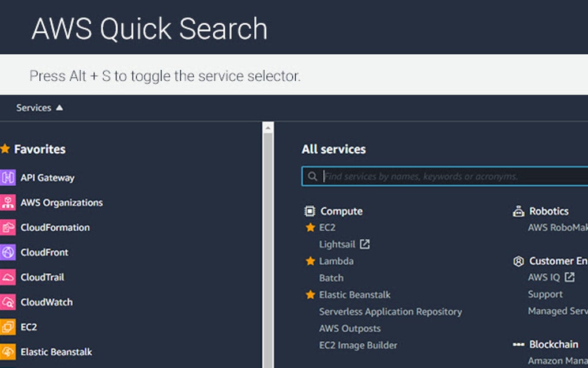
Task: Click the CloudFormation service icon
Action: click(7, 227)
